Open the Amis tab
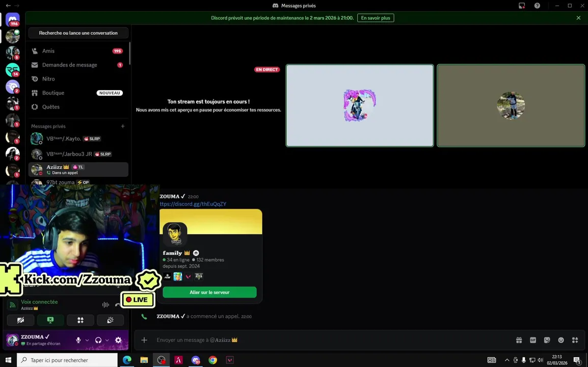This screenshot has width=588, height=367. click(78, 50)
